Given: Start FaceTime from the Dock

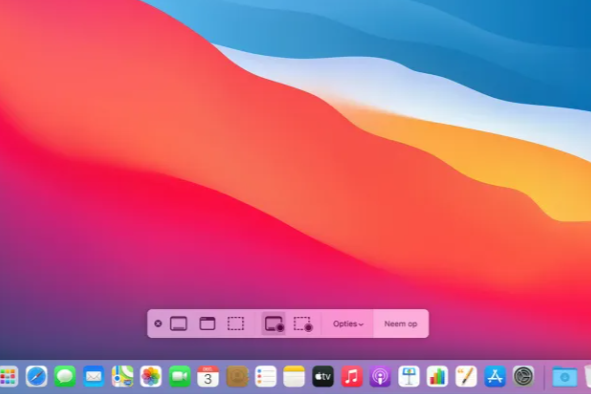Looking at the screenshot, I should [179, 376].
